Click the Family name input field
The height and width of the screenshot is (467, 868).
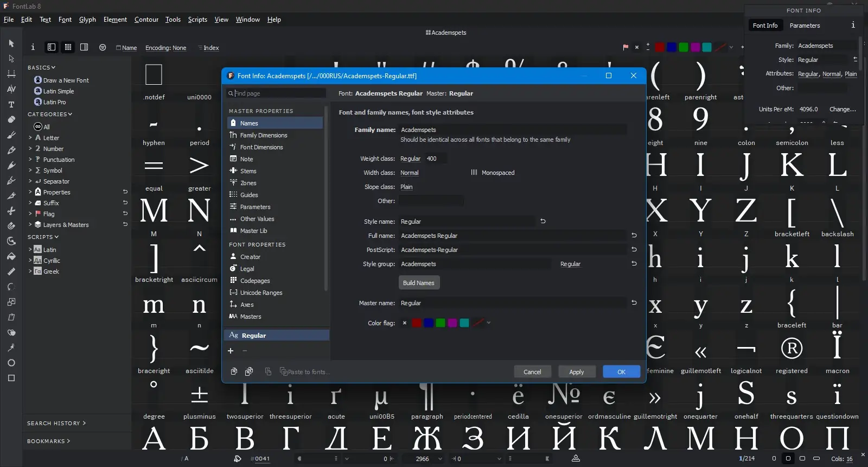point(513,130)
